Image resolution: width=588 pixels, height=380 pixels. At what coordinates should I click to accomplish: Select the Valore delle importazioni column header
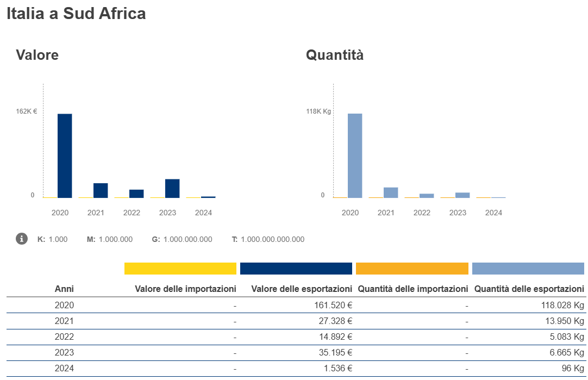click(x=185, y=289)
